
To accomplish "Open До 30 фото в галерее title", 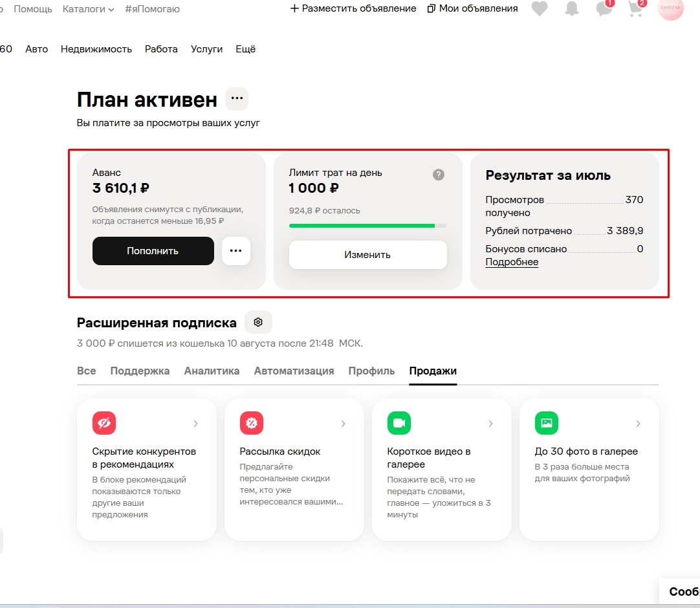I will (x=586, y=451).
